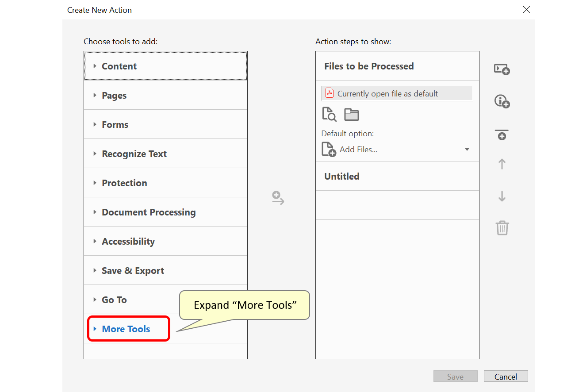
Task: Click the Add Divider icon
Action: (x=502, y=135)
